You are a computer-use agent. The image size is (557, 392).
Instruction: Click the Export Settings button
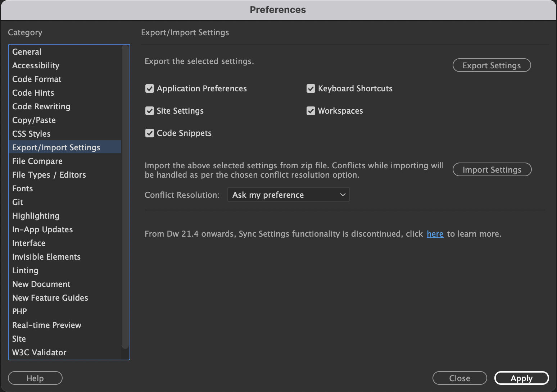[x=492, y=65]
